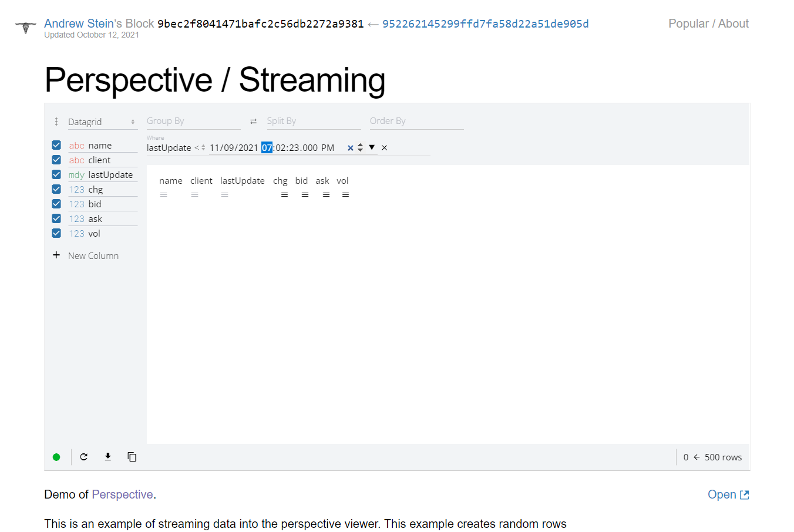Click the 123 type icon for bid
This screenshot has height=532, width=794.
(x=77, y=204)
